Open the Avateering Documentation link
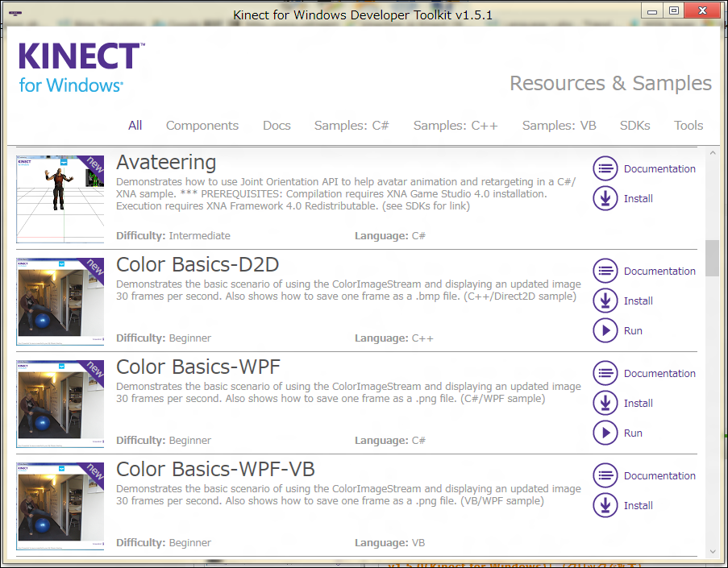The width and height of the screenshot is (728, 568). coord(659,169)
